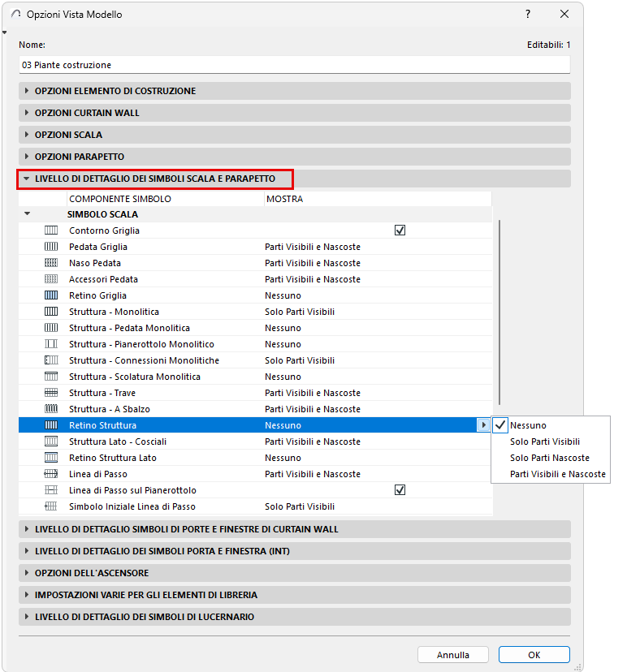Click the Struttura - Connessioni Monolitiche icon

click(x=51, y=360)
